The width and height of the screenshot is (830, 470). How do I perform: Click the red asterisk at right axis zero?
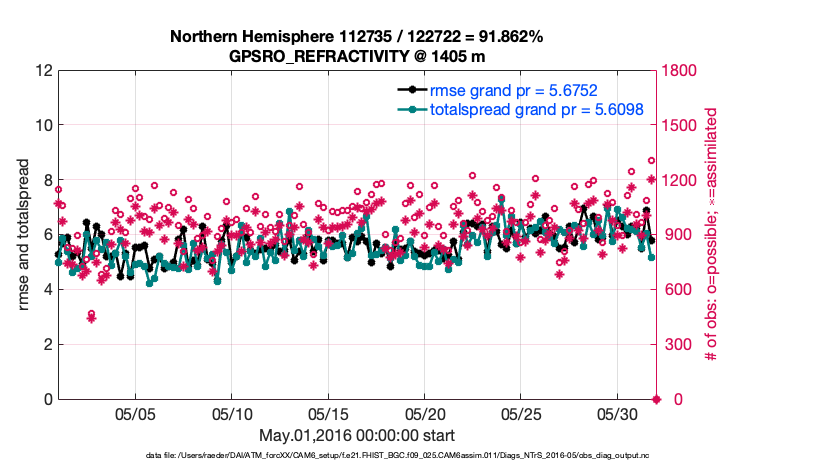click(657, 400)
